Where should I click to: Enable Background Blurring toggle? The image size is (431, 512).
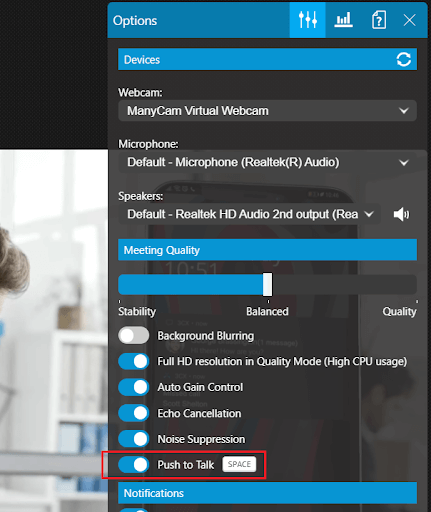point(134,335)
